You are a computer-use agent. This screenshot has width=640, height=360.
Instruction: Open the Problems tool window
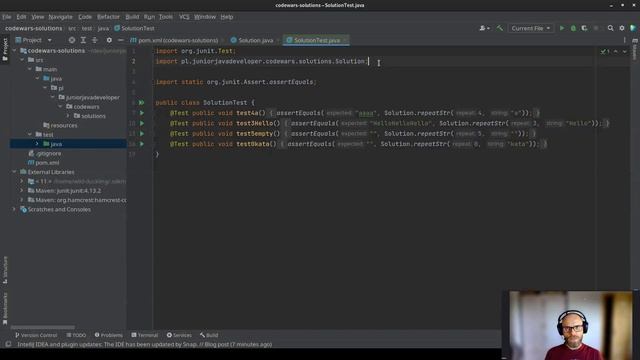pos(109,335)
